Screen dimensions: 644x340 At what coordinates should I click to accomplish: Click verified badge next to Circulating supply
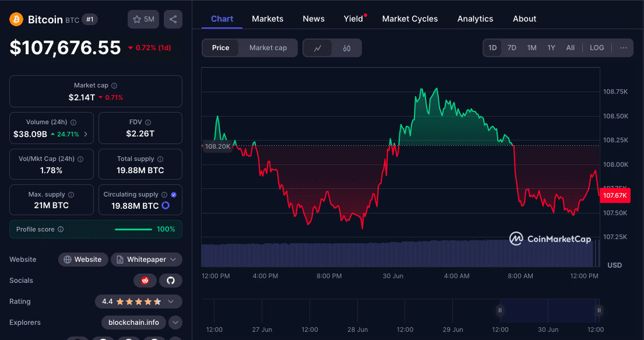[x=174, y=194]
